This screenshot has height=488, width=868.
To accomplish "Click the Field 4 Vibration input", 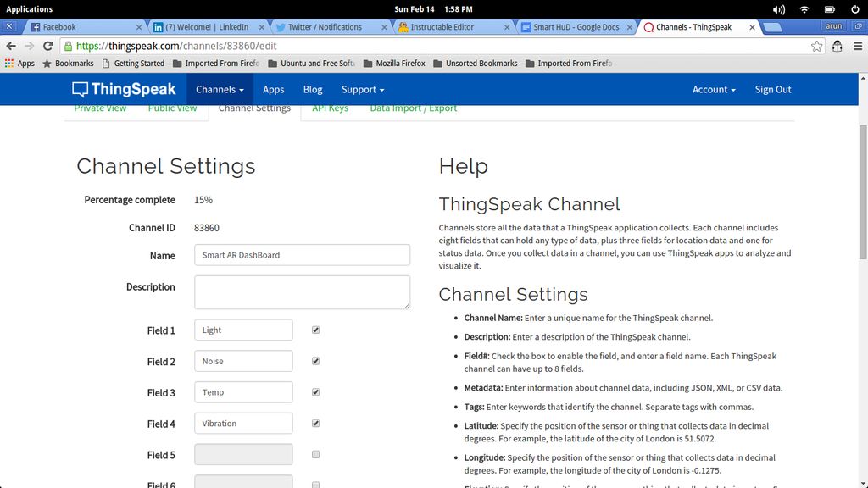I will click(243, 424).
